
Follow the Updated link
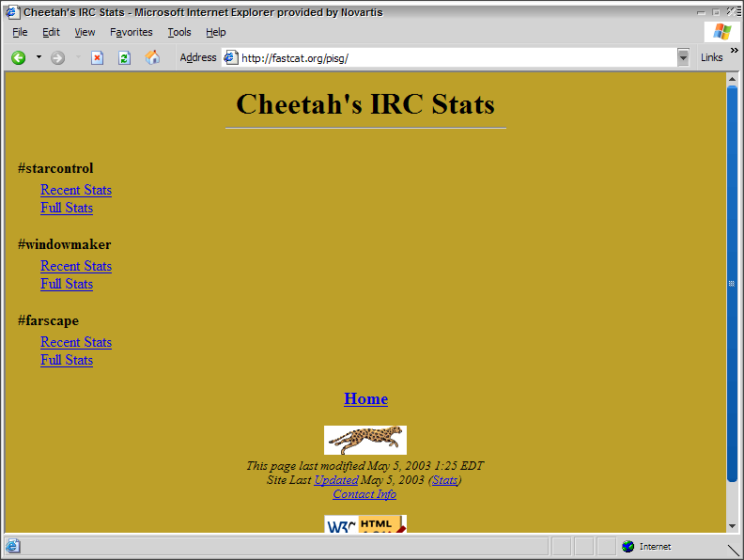(336, 480)
